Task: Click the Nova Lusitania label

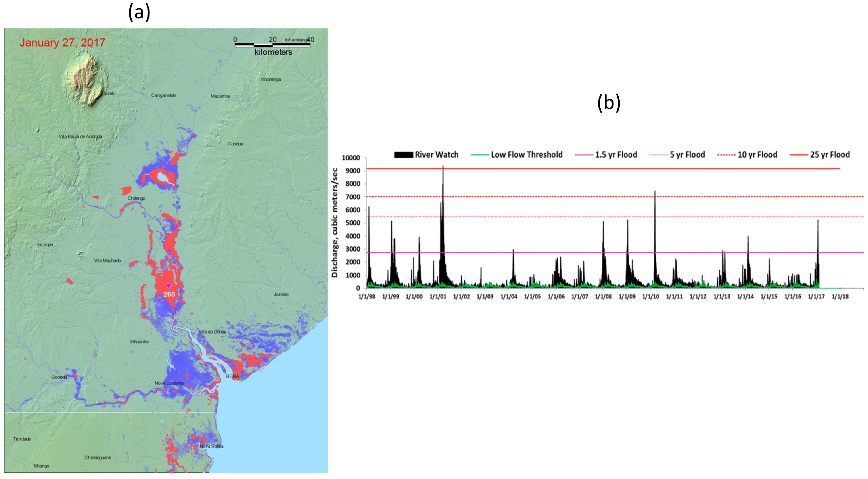Action: [169, 383]
